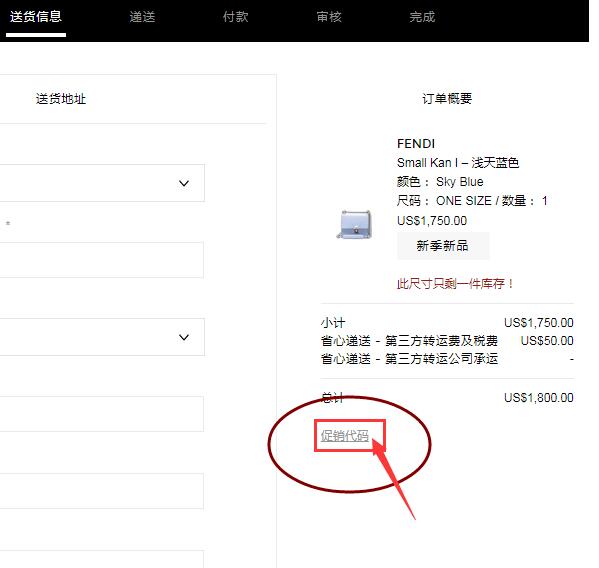This screenshot has height=568, width=599.
Task: Click the FENDI brand name
Action: [416, 144]
